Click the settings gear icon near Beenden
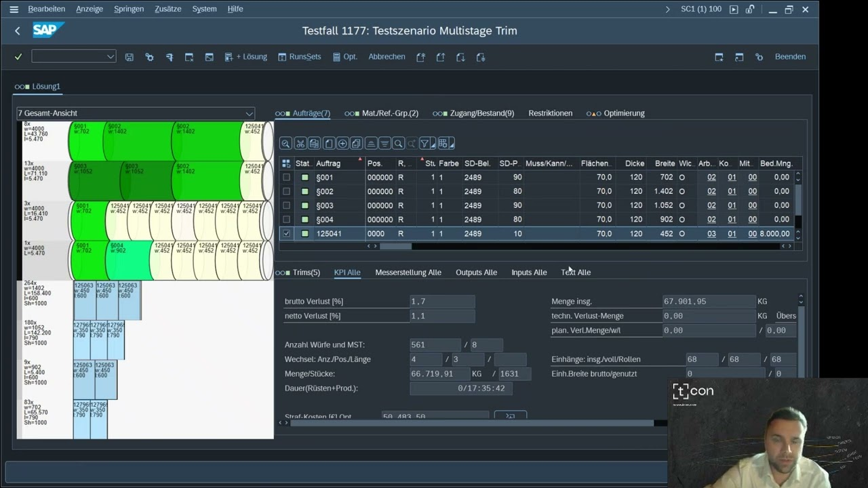Viewport: 868px width, 488px height. coord(759,57)
